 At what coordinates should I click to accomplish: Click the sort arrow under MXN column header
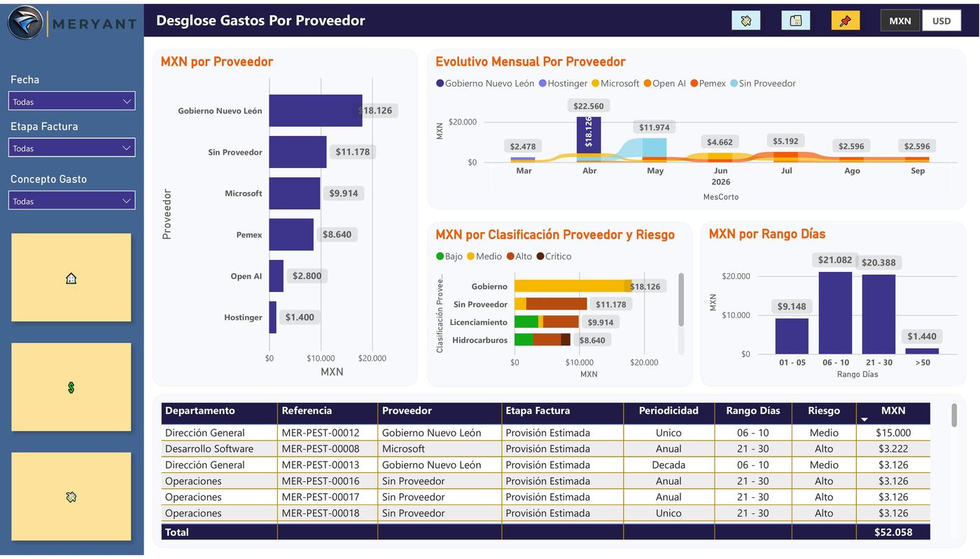(x=864, y=420)
